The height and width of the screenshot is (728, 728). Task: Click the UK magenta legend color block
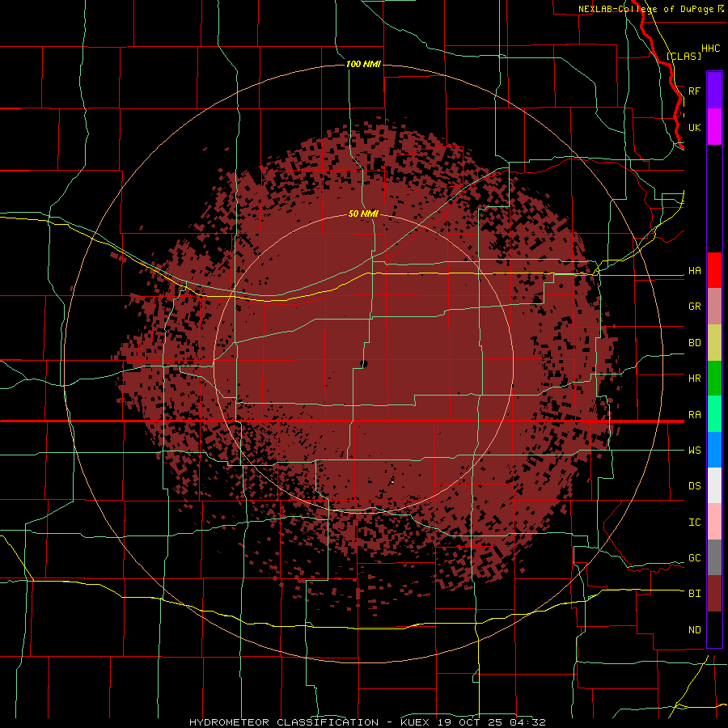714,127
